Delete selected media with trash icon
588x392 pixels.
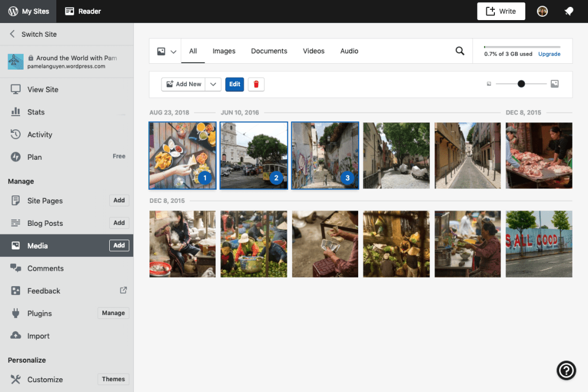click(x=256, y=84)
